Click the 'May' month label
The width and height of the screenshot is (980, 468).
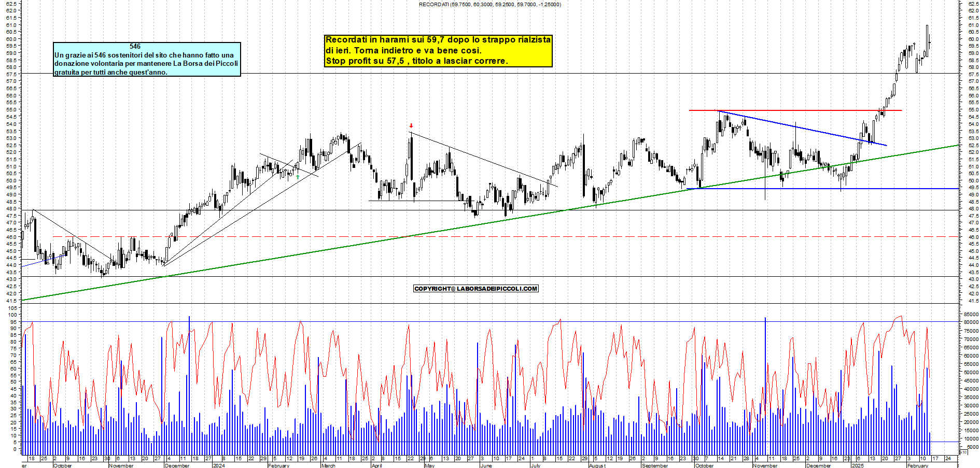point(429,465)
